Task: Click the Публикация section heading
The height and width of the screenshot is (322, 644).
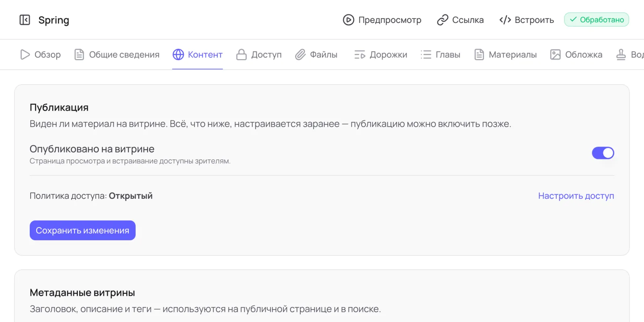Action: coord(59,107)
